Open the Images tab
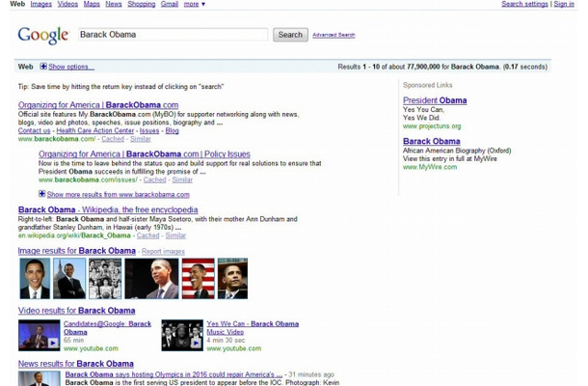Screen dimensions: 588x386 [40, 4]
